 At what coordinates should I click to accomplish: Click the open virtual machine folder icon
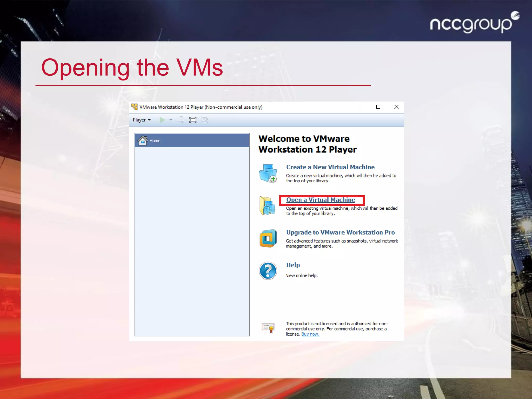[x=267, y=206]
